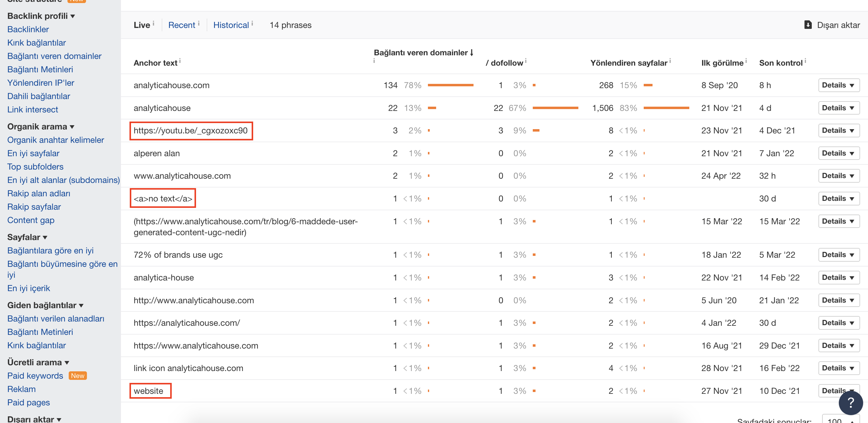Open En iyi alt alanlar (subdomains) link
The image size is (868, 423).
click(63, 180)
